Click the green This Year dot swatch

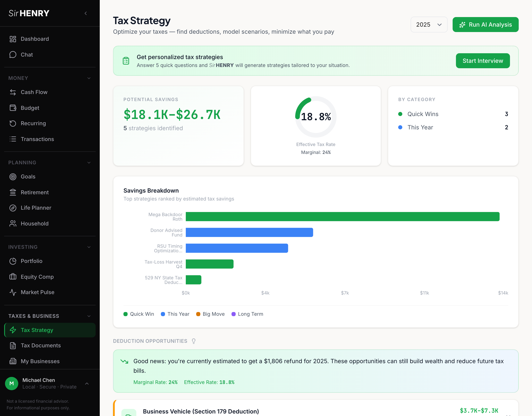click(163, 314)
